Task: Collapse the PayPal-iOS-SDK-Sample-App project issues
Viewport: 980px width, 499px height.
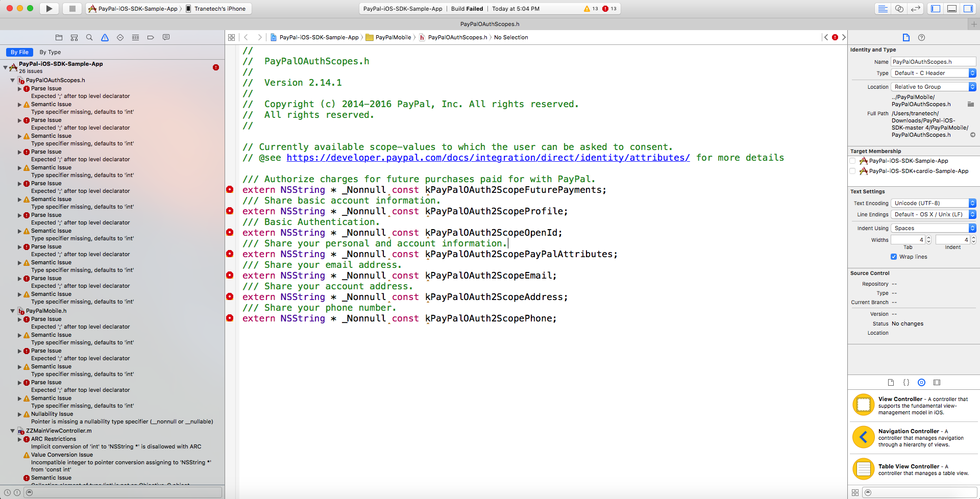Action: click(x=5, y=67)
